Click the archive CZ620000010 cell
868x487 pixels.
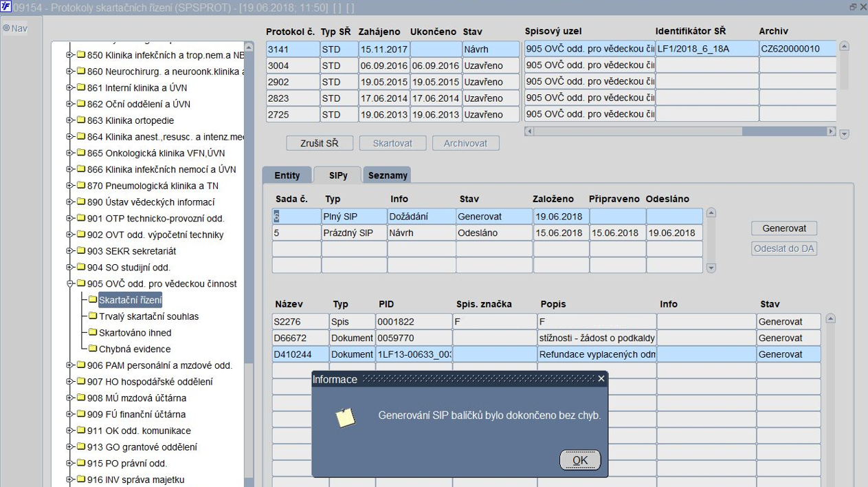[798, 49]
